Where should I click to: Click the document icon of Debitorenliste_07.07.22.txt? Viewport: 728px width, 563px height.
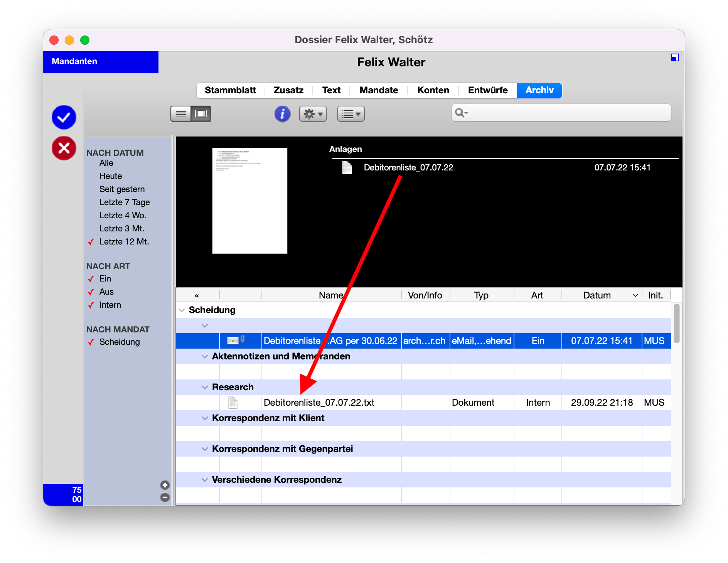[233, 403]
